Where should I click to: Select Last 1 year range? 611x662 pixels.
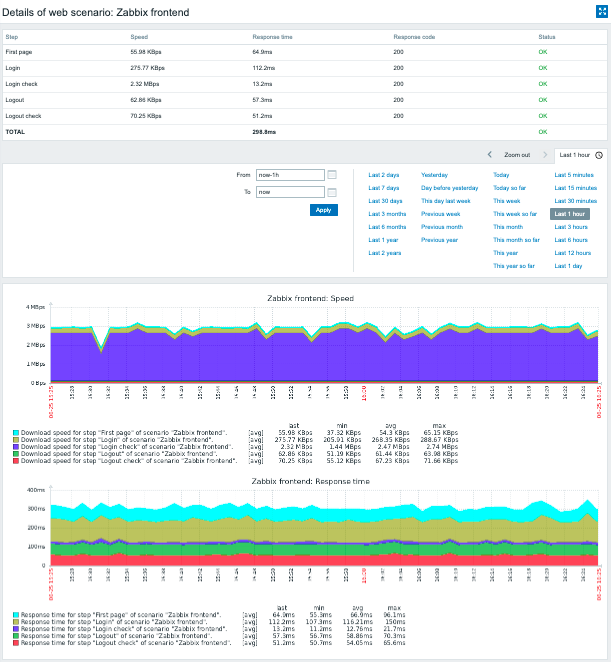(x=383, y=240)
